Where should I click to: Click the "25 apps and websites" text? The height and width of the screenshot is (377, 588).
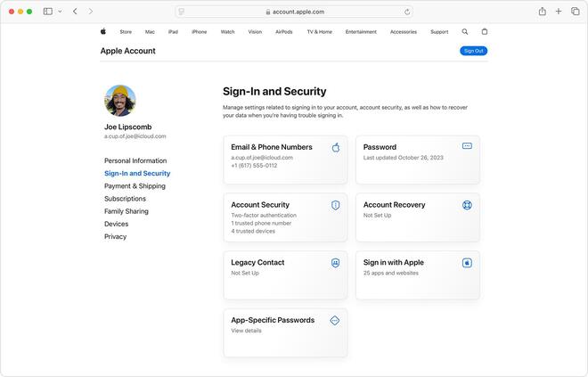[391, 273]
